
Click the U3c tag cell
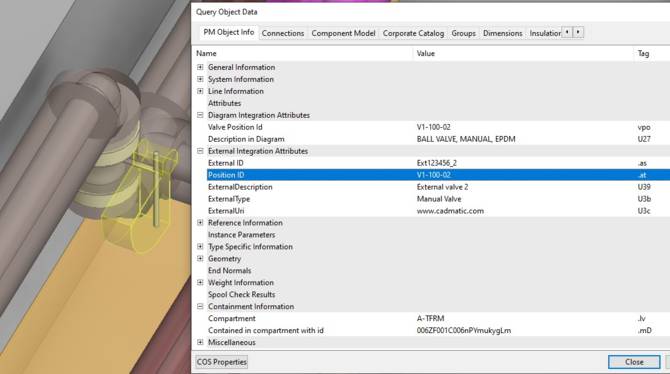click(644, 211)
